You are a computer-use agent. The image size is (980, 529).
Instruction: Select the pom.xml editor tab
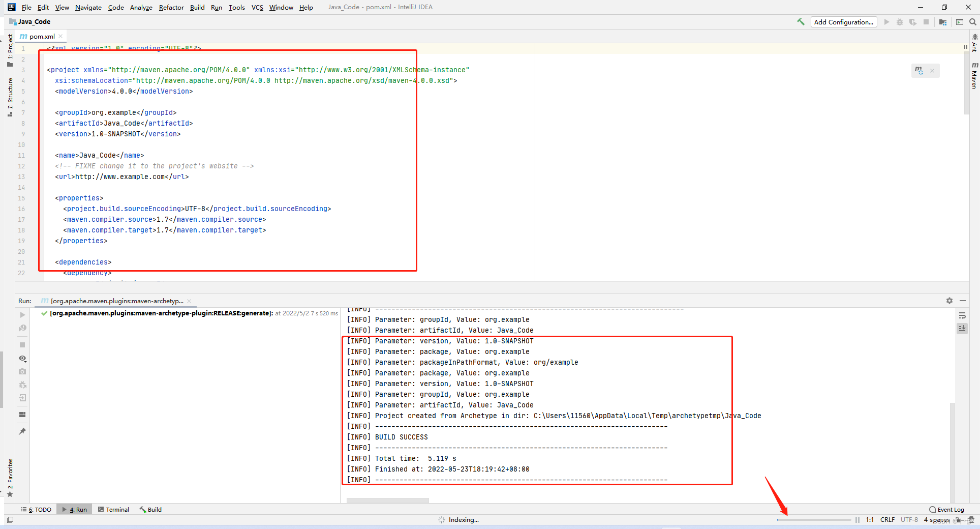coord(42,36)
